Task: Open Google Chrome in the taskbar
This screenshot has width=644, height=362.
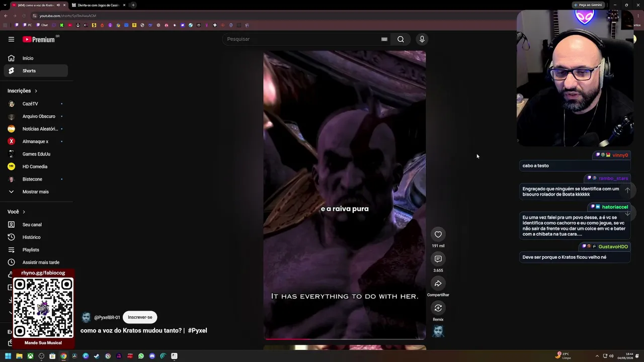Action: point(63,356)
